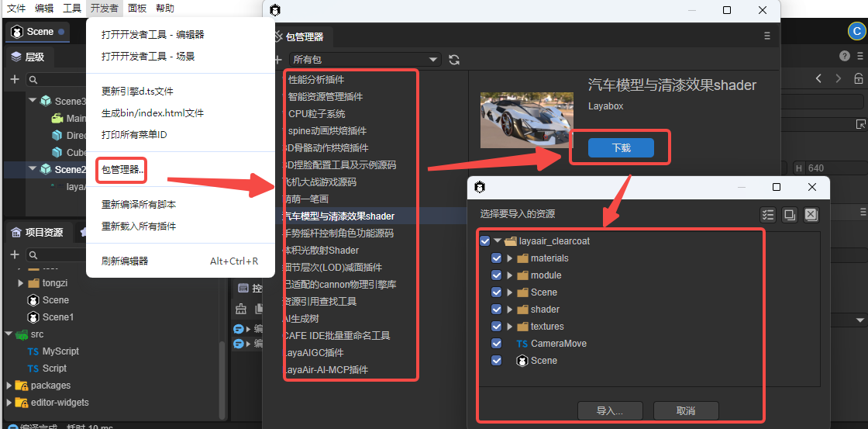Click the plus icon in 项目资源 panel

(14, 254)
